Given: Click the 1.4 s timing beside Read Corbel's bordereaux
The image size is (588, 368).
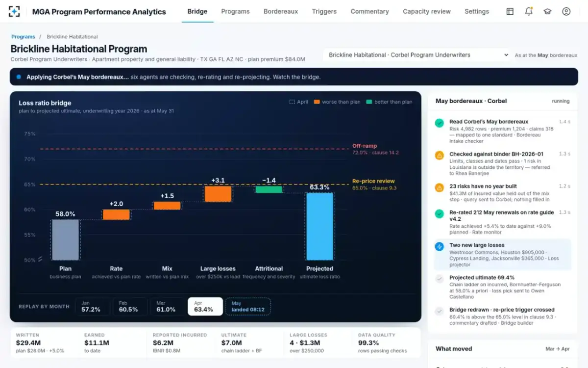Looking at the screenshot, I should pyautogui.click(x=564, y=121).
